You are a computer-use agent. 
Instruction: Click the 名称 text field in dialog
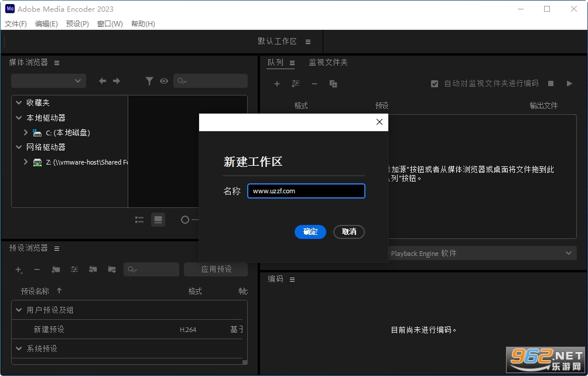[x=306, y=191]
